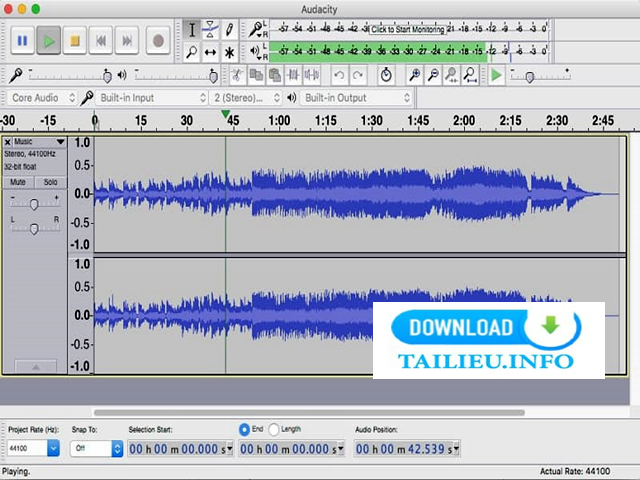Viewport: 640px width, 480px height.
Task: Open the Selection Start time format menu
Action: (x=230, y=449)
